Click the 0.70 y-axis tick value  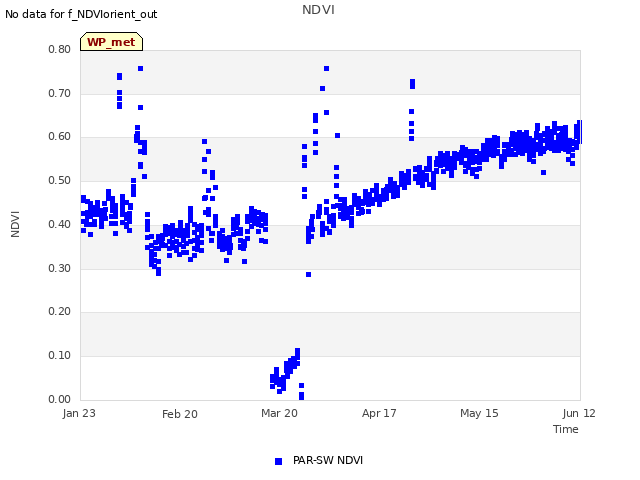(60, 93)
